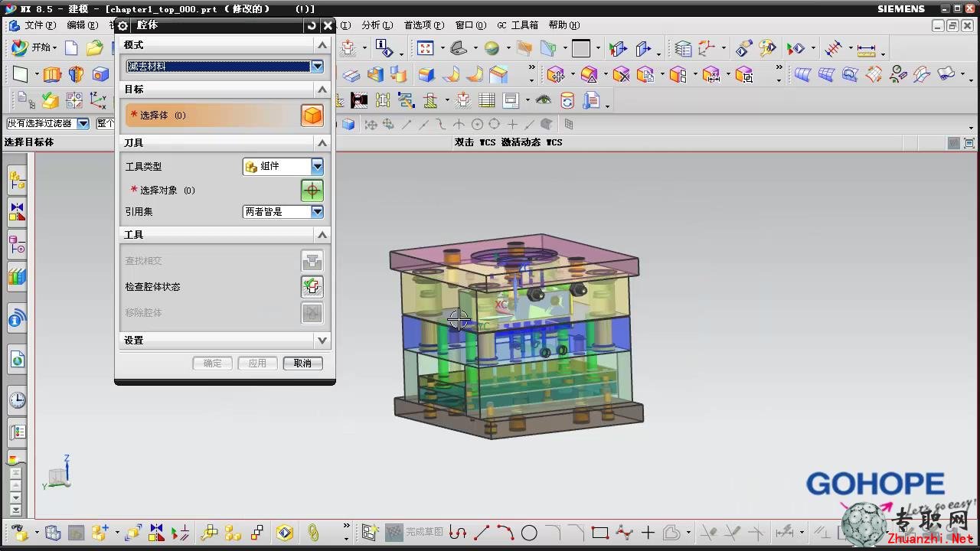Screen dimensions: 980x551
Task: Click the small grid icon in selection bar
Action: point(569,124)
